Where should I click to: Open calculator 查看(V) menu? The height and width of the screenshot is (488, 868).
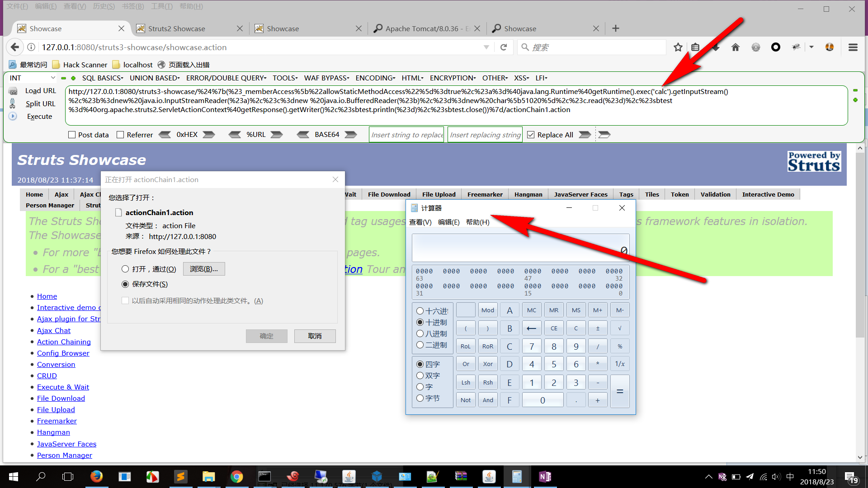point(420,222)
